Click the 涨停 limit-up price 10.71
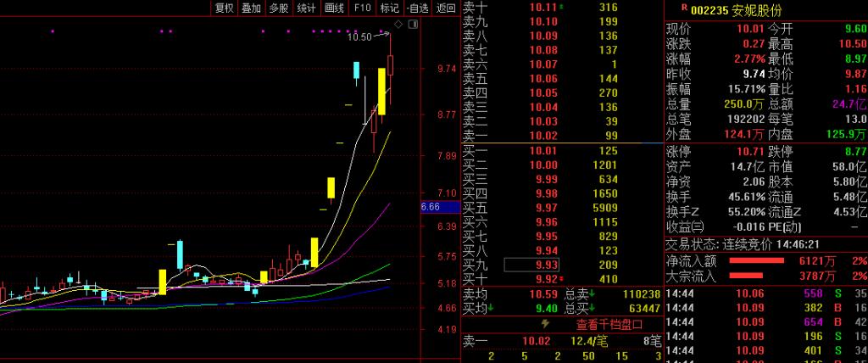The height and width of the screenshot is (363, 868). tap(749, 151)
